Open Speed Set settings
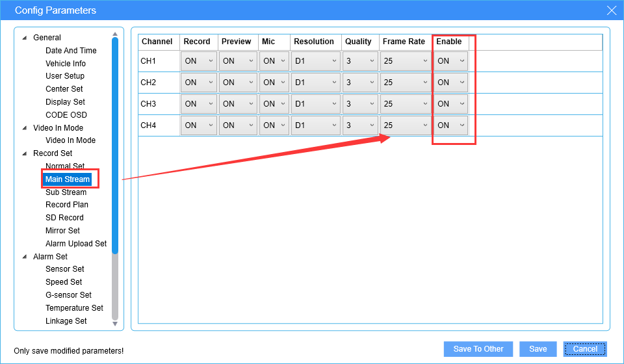 [64, 282]
